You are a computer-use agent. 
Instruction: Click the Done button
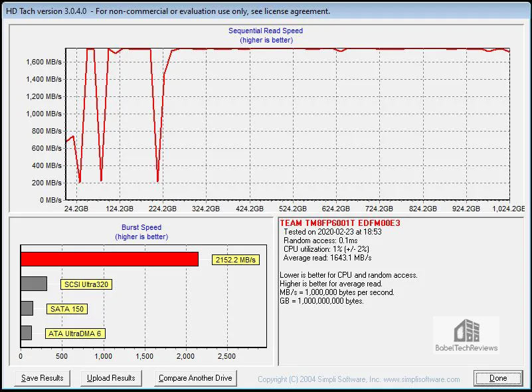coord(498,378)
